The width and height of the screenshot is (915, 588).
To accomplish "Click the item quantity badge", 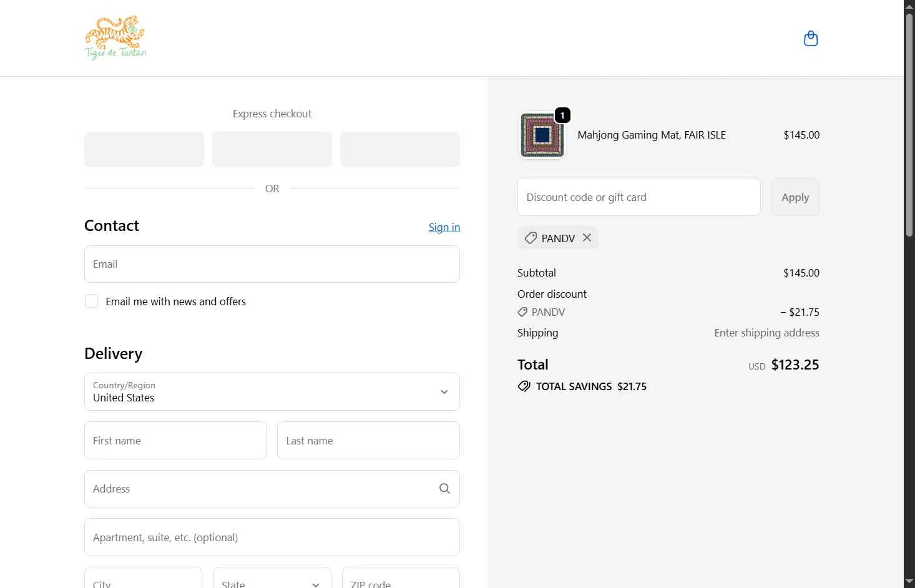I will pyautogui.click(x=562, y=115).
